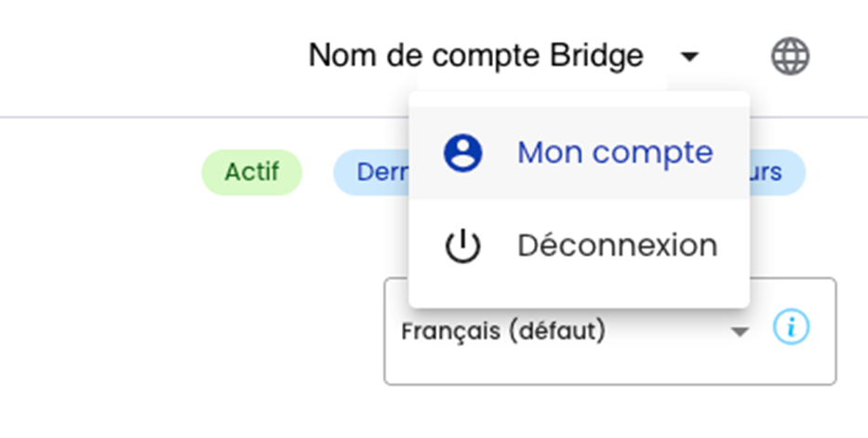Click the green Actif status badge
This screenshot has height=438, width=868.
252,173
